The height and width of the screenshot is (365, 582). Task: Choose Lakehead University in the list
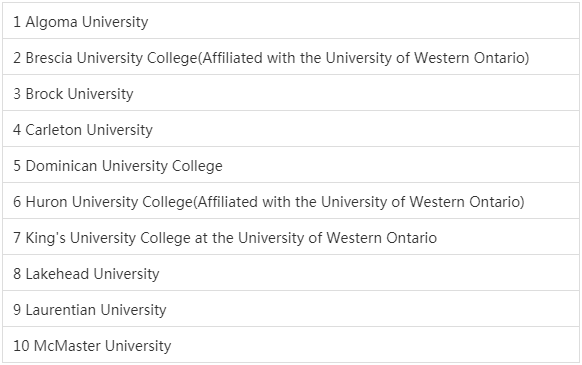pos(291,273)
